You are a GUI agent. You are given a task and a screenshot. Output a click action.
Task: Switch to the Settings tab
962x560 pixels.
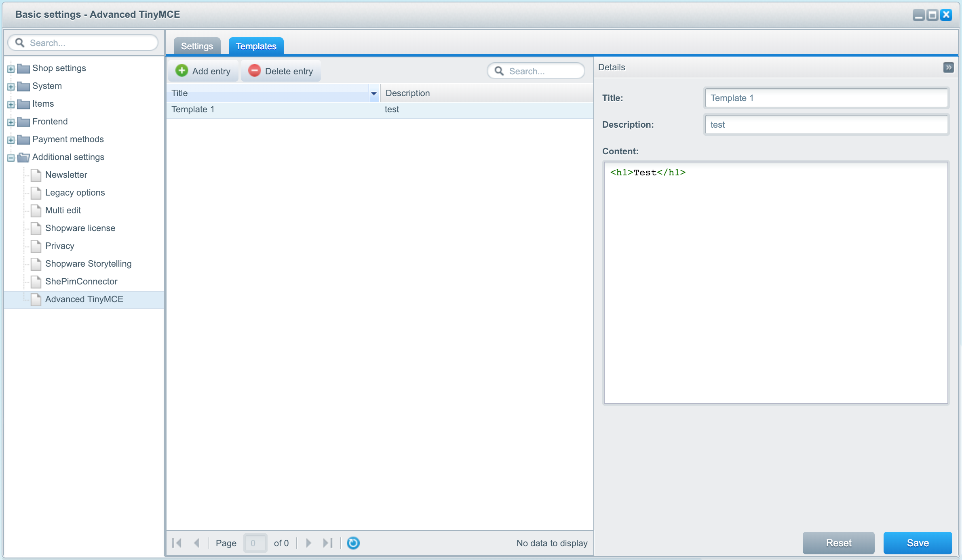pos(197,45)
